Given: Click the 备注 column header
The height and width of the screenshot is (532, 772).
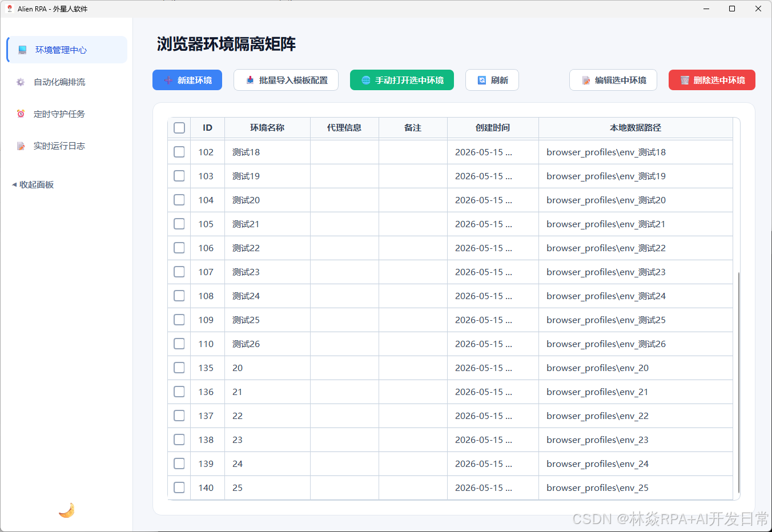Looking at the screenshot, I should tap(413, 128).
